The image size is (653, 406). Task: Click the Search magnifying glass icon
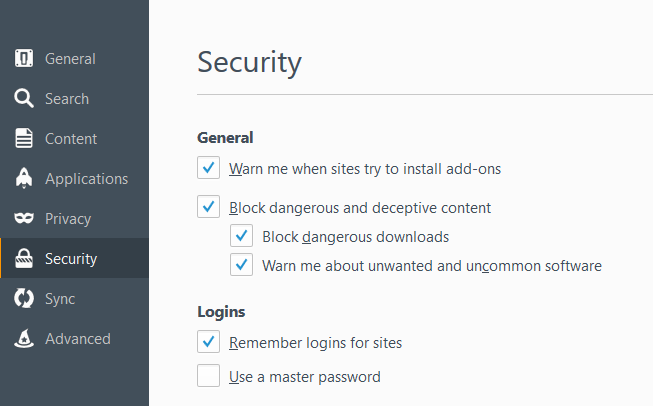tap(24, 99)
